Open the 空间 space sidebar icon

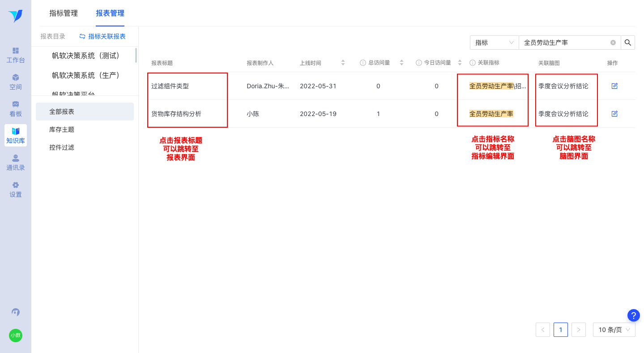(x=16, y=82)
